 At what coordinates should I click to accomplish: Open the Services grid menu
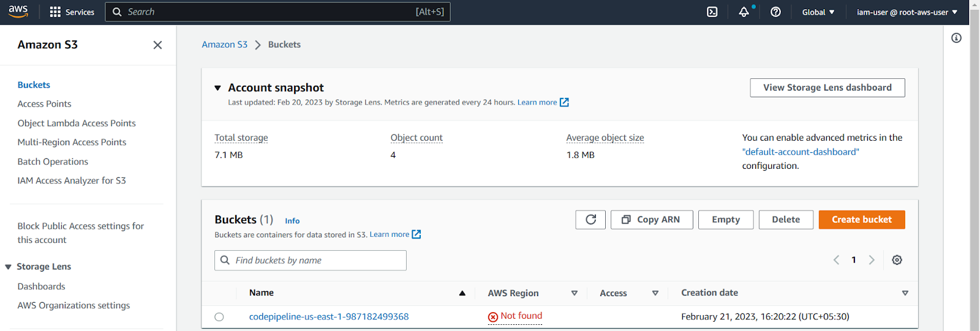pyautogui.click(x=72, y=12)
